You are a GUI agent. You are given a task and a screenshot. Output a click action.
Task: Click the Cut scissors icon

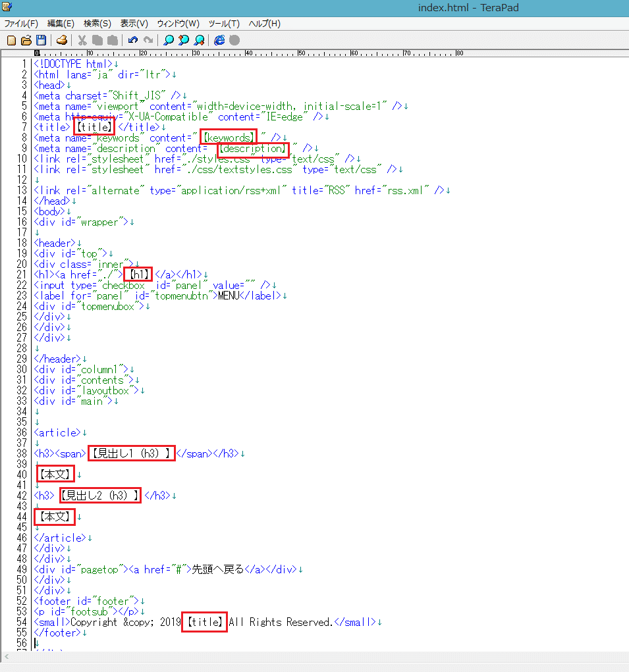[82, 40]
